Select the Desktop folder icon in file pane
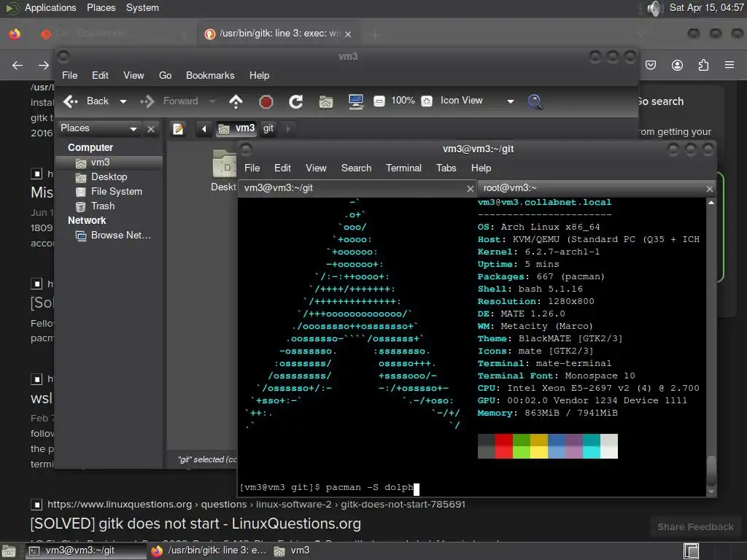747x560 pixels. (x=224, y=164)
